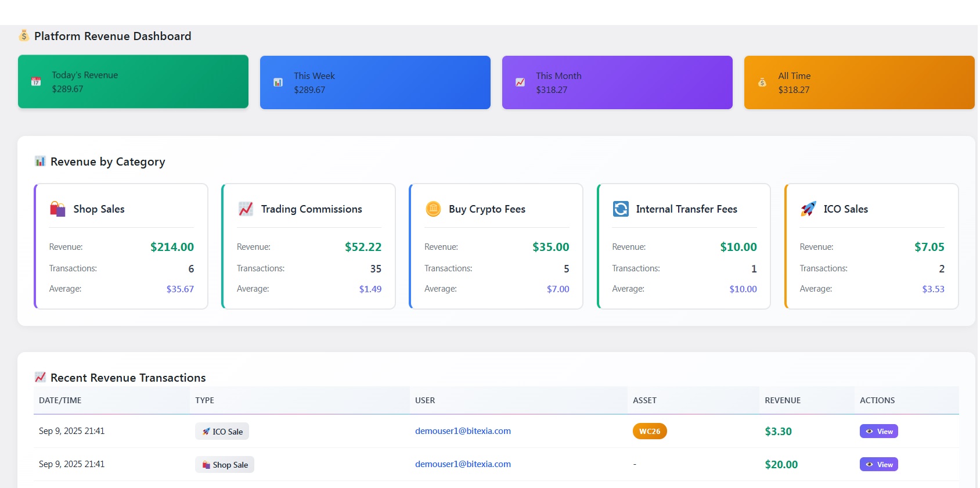Click the DATE/TIME column header
The width and height of the screenshot is (980, 488).
click(x=60, y=400)
